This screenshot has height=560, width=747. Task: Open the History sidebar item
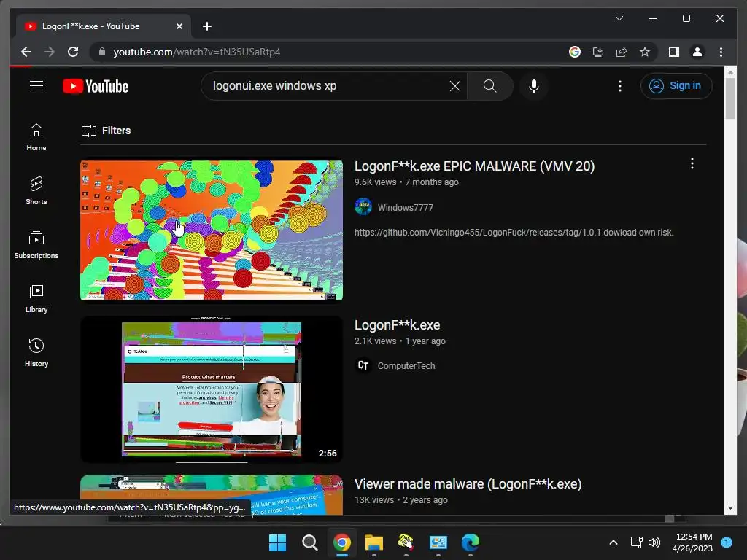(x=36, y=353)
